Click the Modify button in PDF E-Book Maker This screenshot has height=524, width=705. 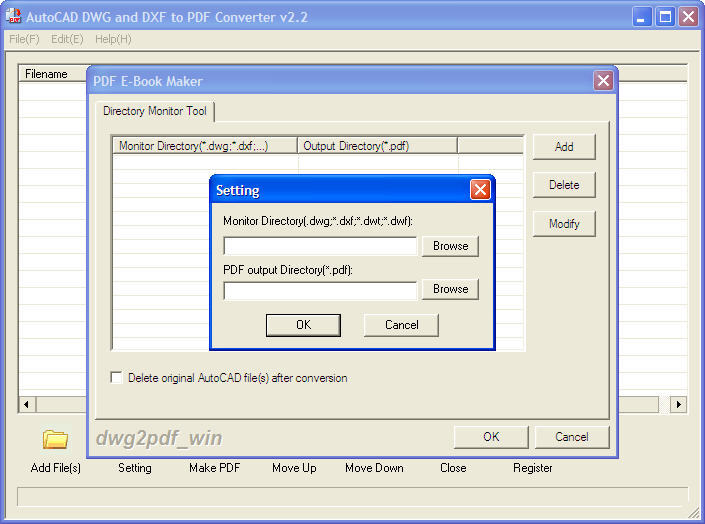[564, 224]
